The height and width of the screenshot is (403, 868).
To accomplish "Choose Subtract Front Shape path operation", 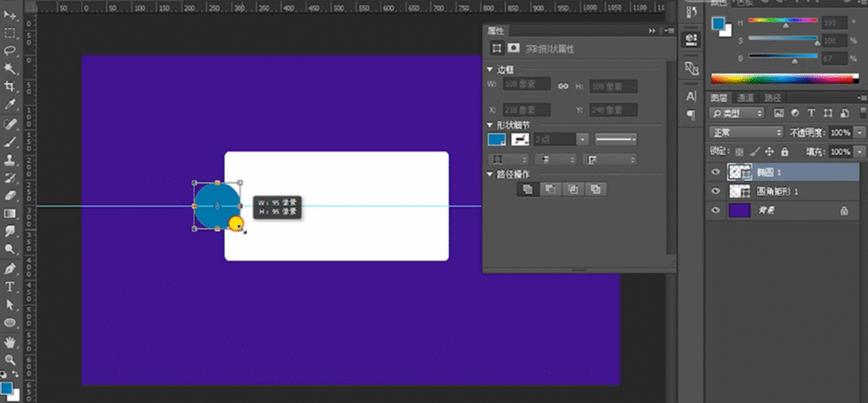I will point(550,189).
